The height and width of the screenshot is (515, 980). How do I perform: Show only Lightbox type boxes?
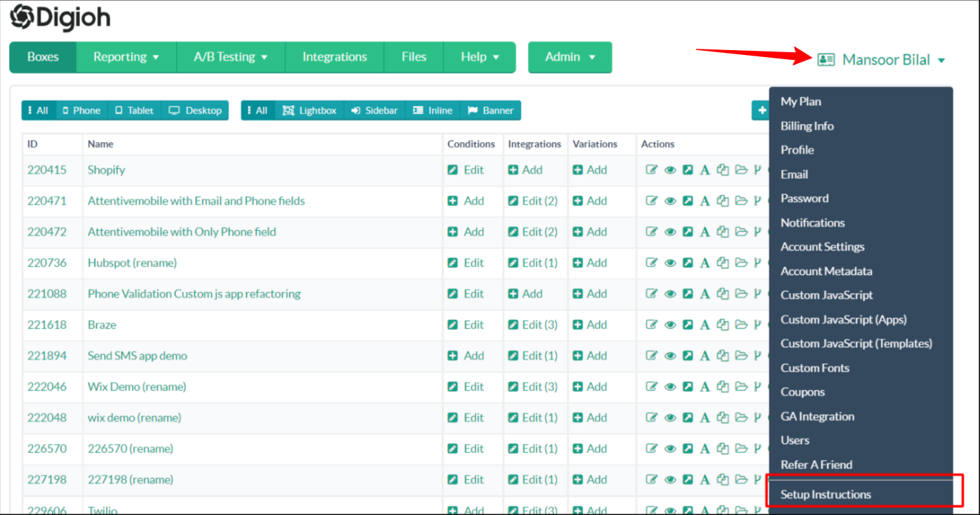pyautogui.click(x=310, y=111)
